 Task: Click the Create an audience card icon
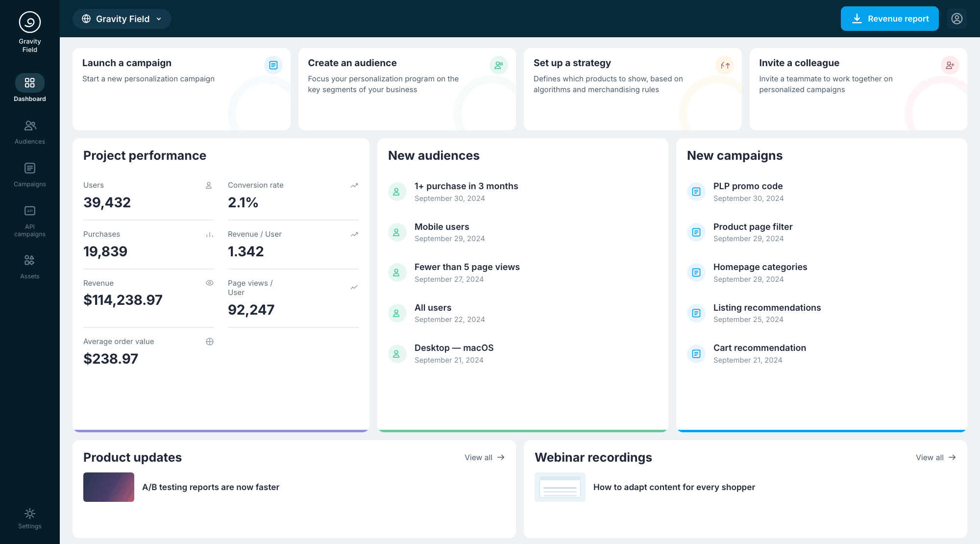click(499, 65)
